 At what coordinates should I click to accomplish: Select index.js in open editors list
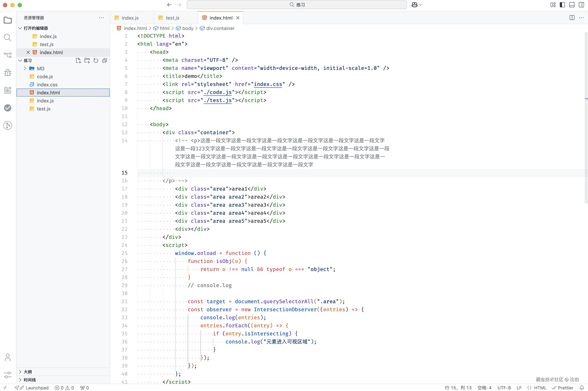point(63,36)
